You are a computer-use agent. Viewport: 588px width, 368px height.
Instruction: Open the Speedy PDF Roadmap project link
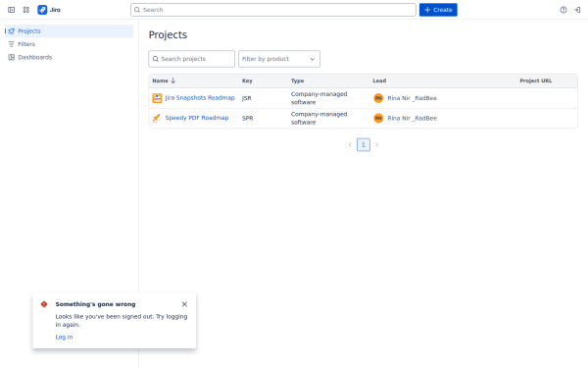pos(197,118)
